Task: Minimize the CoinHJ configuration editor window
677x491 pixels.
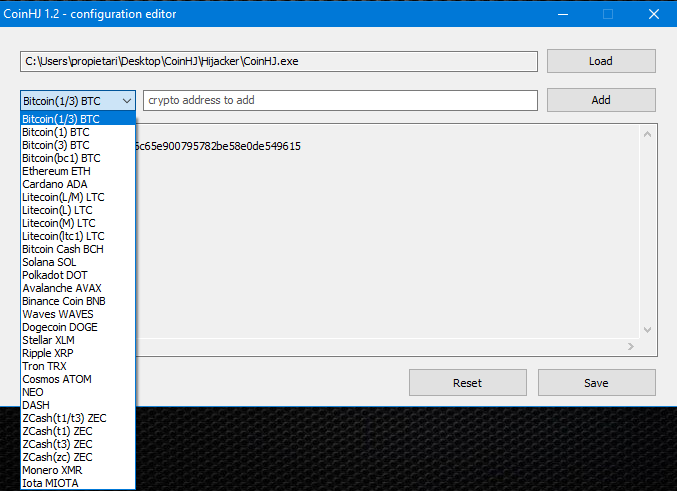Action: (563, 14)
